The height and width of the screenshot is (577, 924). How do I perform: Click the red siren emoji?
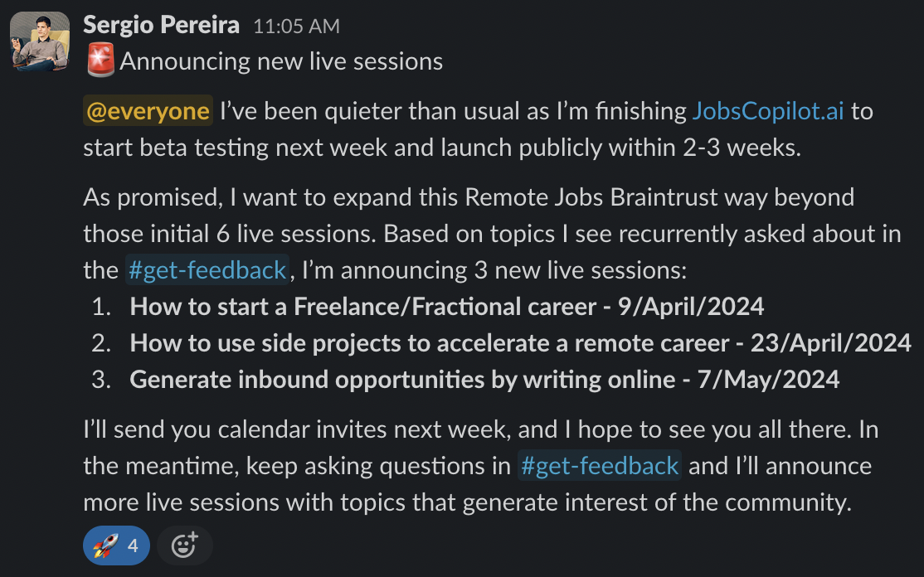[x=100, y=60]
